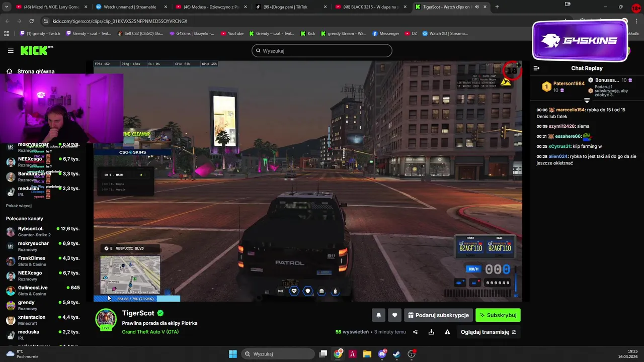The width and height of the screenshot is (644, 362).
Task: Click the green Subskrybuj button
Action: click(x=498, y=315)
